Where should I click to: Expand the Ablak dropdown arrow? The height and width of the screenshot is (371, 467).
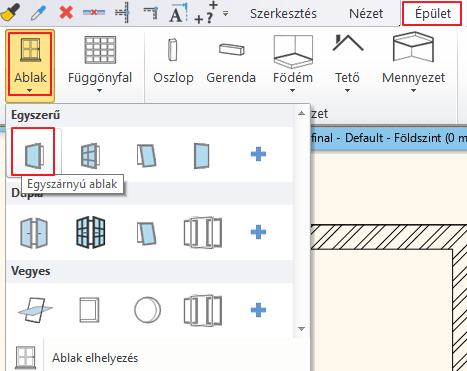coord(30,90)
